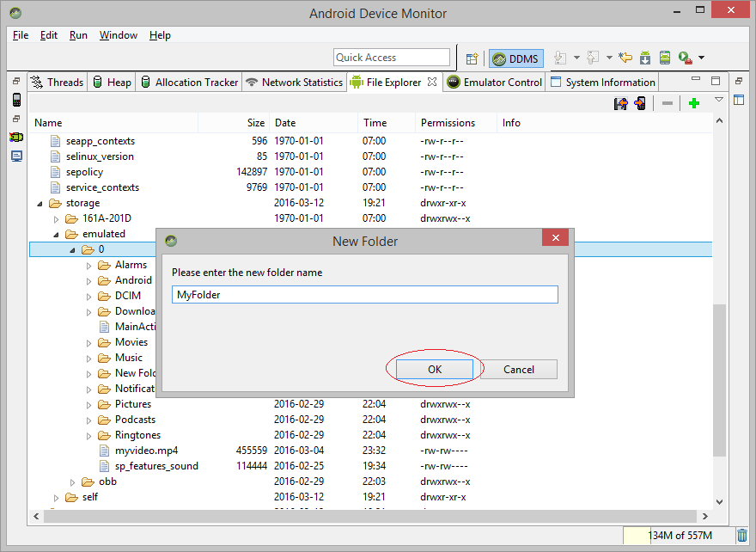The width and height of the screenshot is (756, 552).
Task: Click the restore icon at top of left sidebar
Action: [16, 81]
